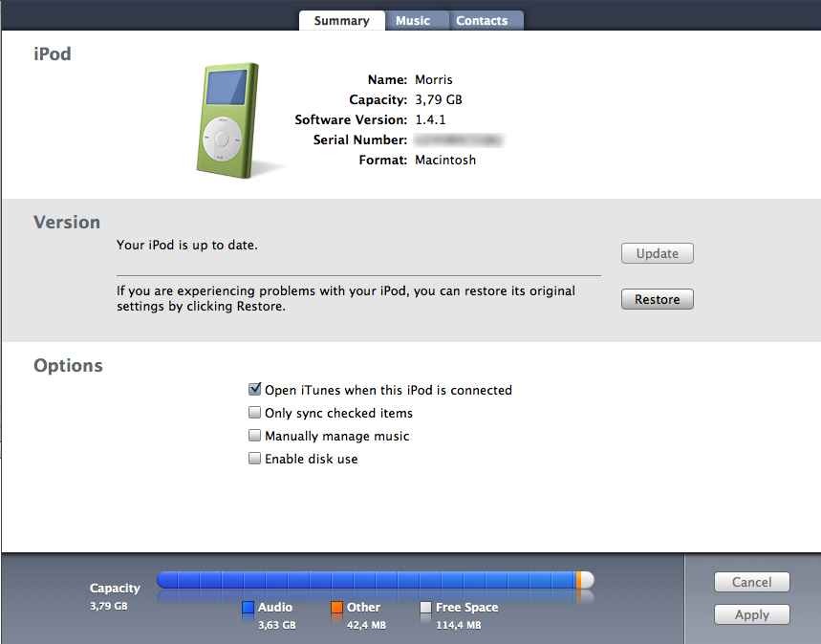Click 'Your iPod is up to date.' text
The width and height of the screenshot is (821, 644).
pyautogui.click(x=187, y=245)
